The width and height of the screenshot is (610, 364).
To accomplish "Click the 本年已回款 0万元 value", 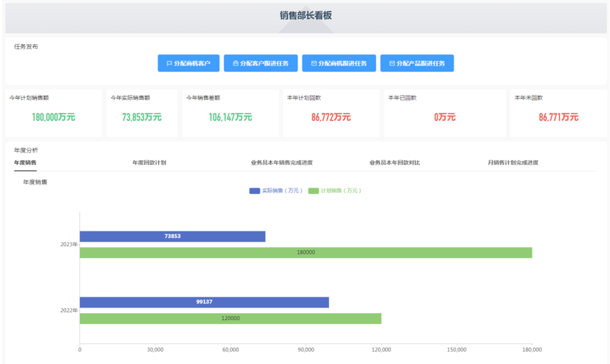I will (x=445, y=118).
